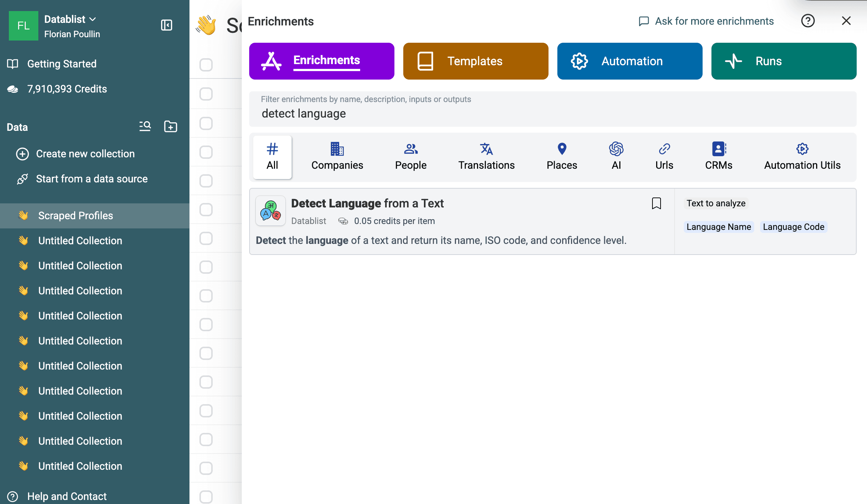Filter by CRMs category
The width and height of the screenshot is (867, 504).
(x=719, y=157)
